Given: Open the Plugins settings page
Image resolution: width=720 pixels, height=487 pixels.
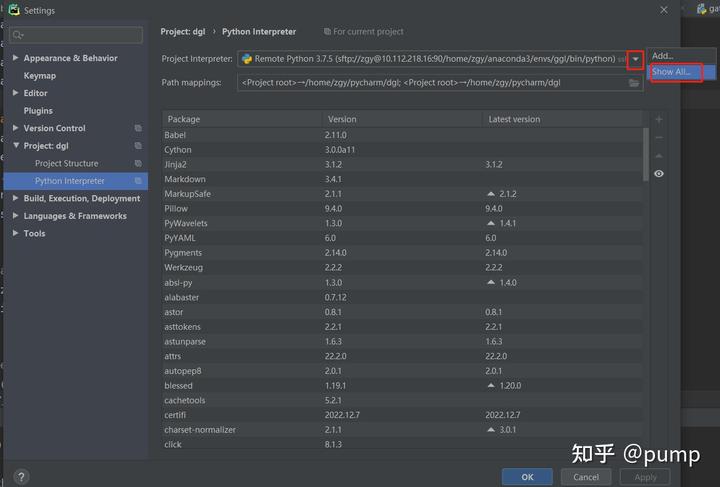Looking at the screenshot, I should [x=38, y=111].
